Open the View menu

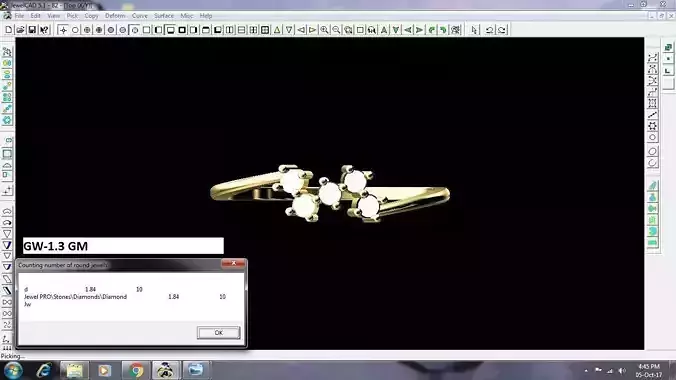pyautogui.click(x=53, y=16)
